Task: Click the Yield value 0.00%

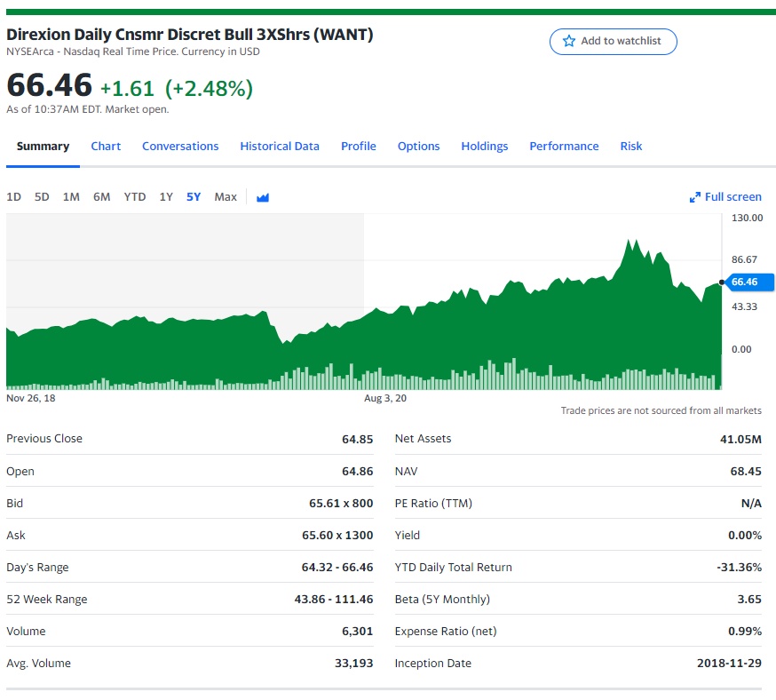Action: tap(745, 536)
